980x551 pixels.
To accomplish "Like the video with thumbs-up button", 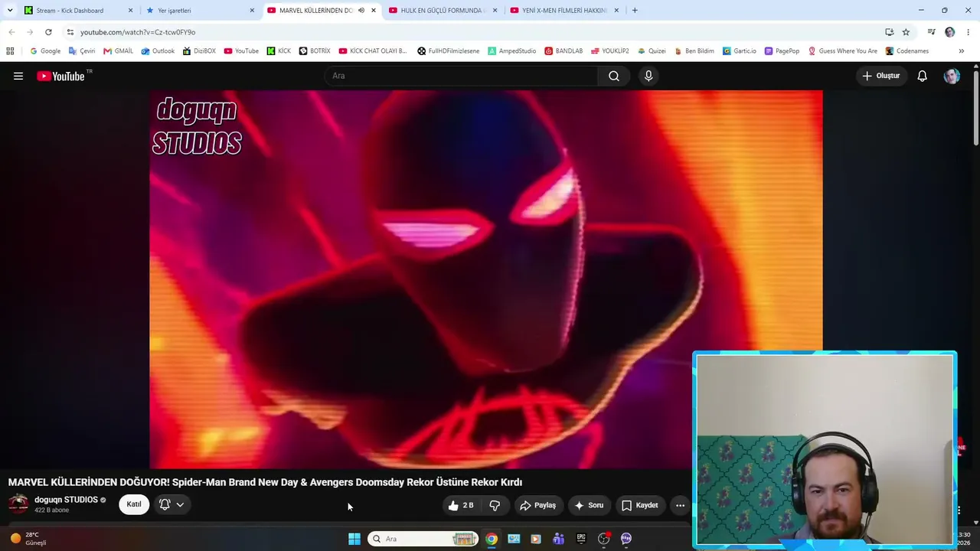I will tap(461, 505).
